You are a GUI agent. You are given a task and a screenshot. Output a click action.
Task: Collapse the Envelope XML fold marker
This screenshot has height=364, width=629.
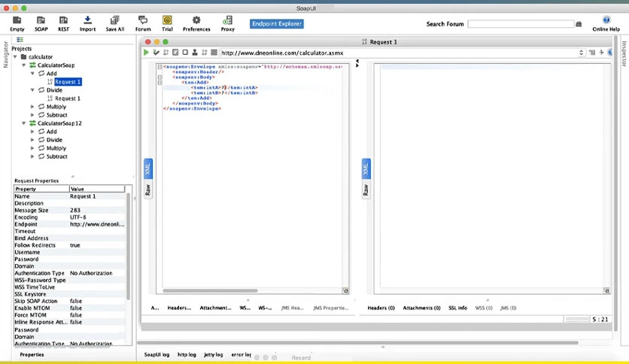160,67
